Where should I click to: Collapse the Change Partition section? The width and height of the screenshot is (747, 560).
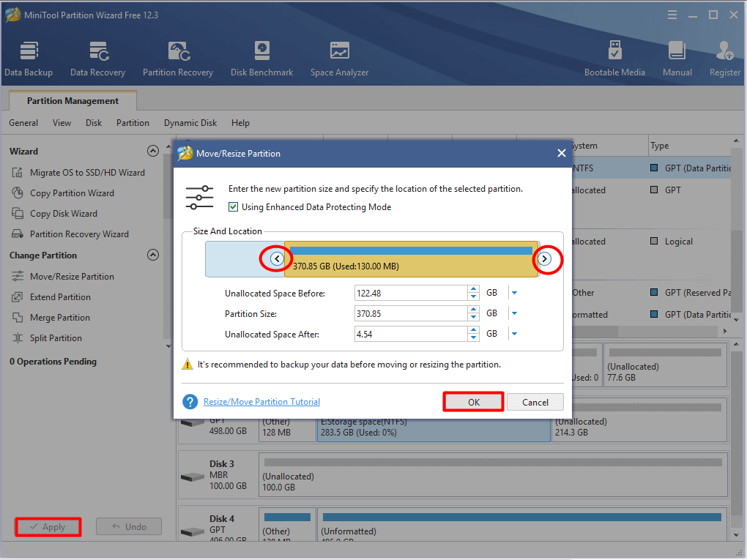(153, 255)
